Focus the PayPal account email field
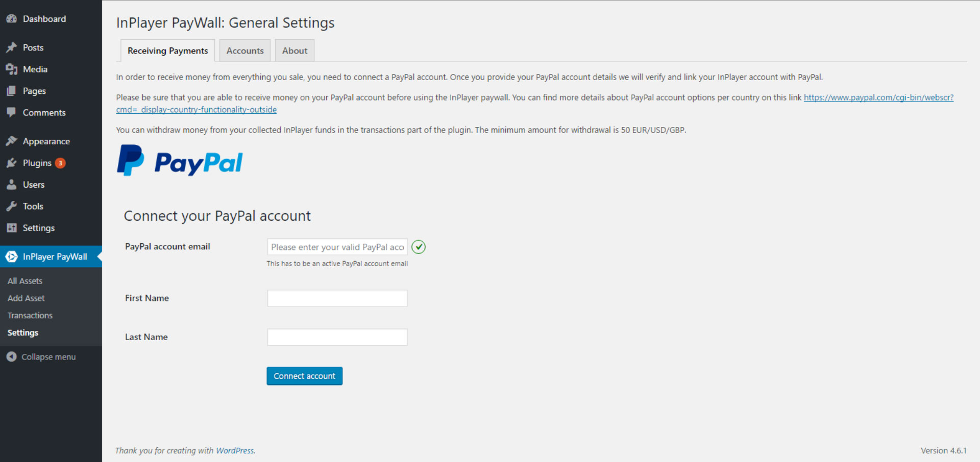 click(x=337, y=247)
